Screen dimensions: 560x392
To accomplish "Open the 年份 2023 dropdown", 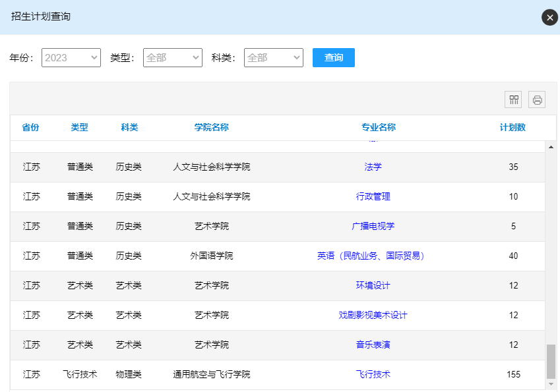I will click(x=71, y=58).
